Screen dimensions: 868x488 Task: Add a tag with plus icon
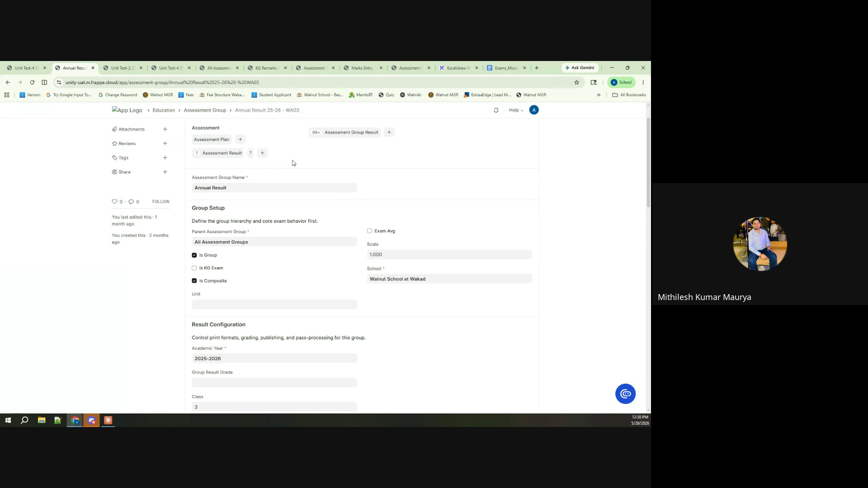coord(165,158)
